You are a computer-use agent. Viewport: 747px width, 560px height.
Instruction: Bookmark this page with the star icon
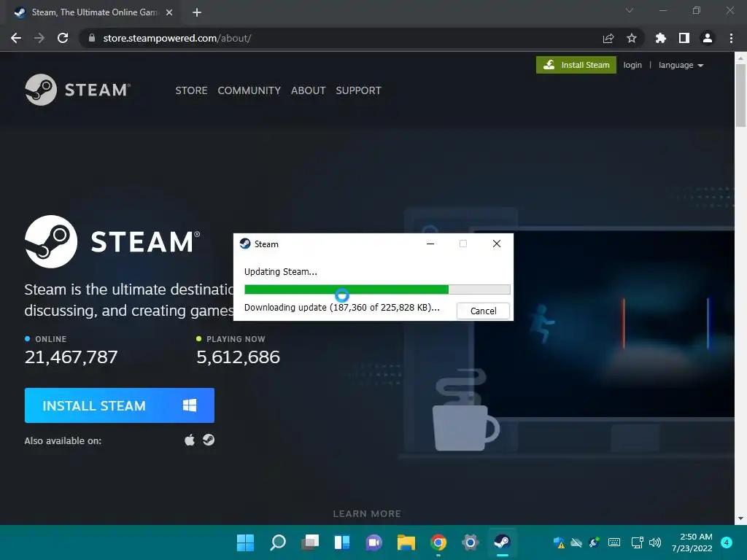tap(631, 38)
